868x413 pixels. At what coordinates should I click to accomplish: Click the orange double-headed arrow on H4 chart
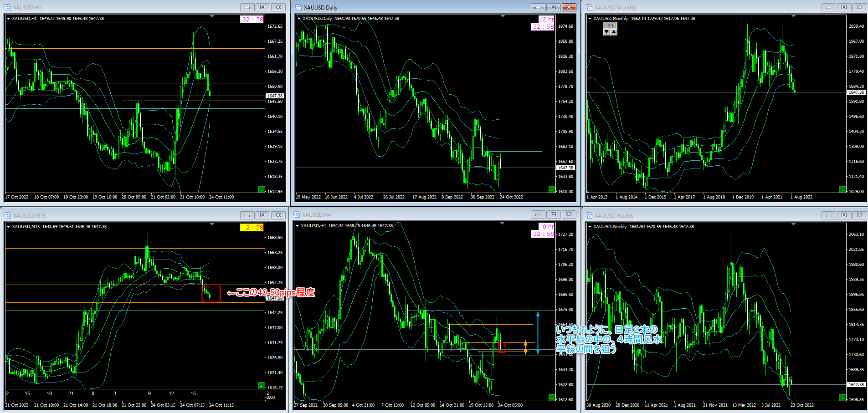tap(526, 347)
